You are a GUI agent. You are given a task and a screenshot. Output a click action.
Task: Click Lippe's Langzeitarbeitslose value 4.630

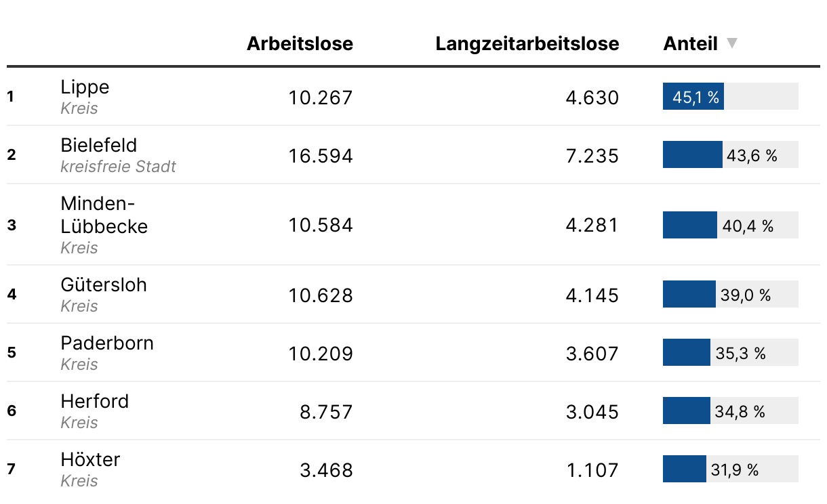pos(592,98)
